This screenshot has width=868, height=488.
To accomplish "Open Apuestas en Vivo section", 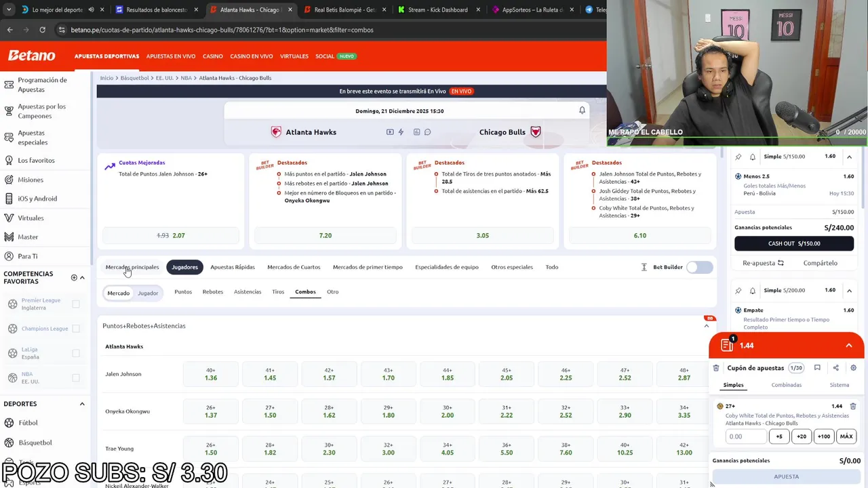I will click(171, 56).
